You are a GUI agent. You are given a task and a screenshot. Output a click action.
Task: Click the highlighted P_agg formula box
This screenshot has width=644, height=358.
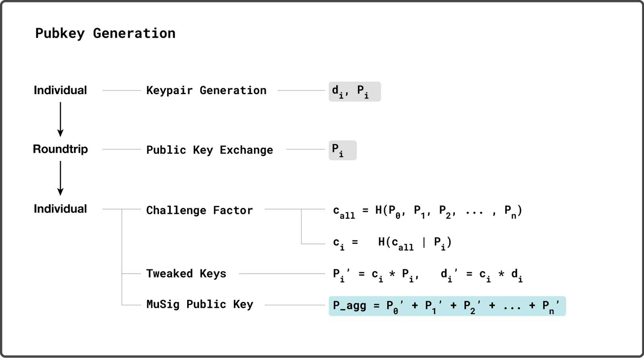pos(447,306)
